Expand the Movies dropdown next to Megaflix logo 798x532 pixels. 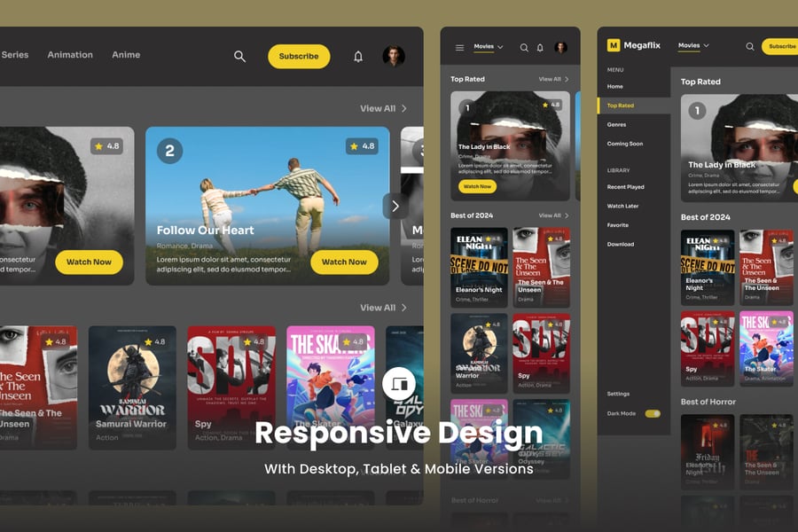click(x=692, y=45)
